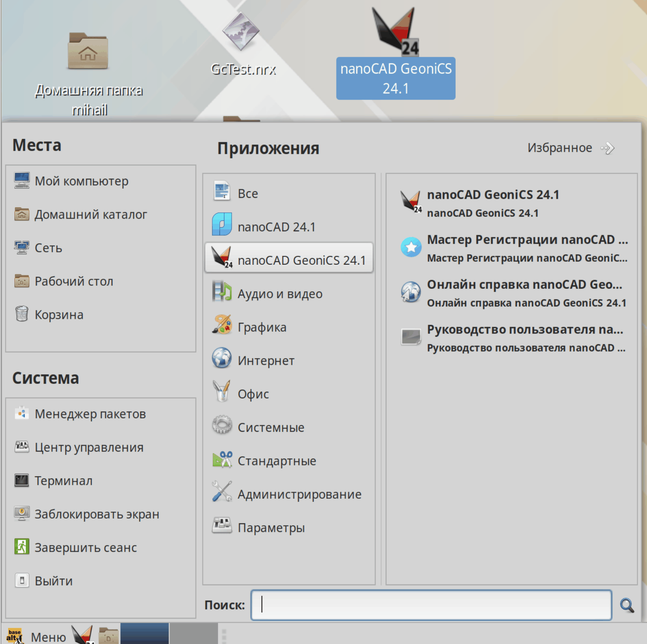This screenshot has width=647, height=644.
Task: Open the Аудио и видео category
Action: (x=280, y=294)
